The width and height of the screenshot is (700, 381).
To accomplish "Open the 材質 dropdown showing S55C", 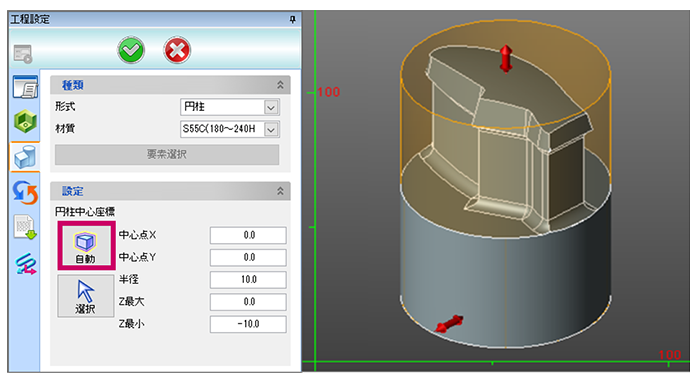I will [230, 129].
